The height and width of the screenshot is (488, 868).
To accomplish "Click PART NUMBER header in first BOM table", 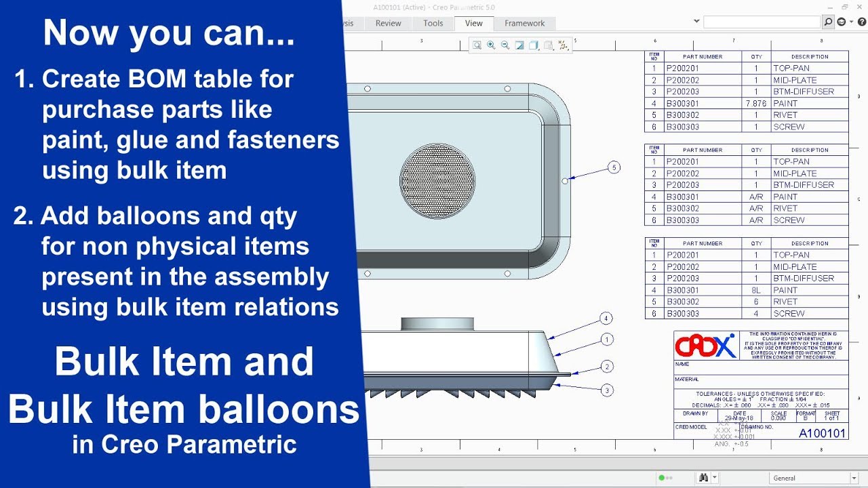I will [703, 57].
